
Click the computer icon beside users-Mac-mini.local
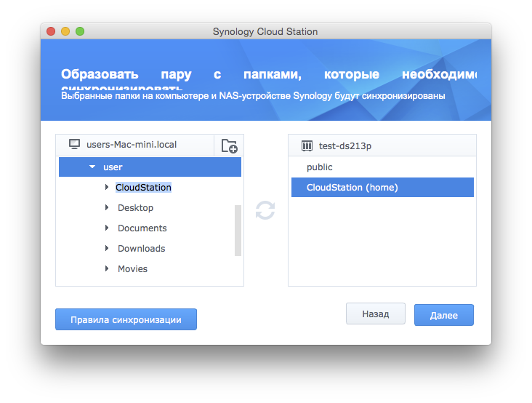(74, 144)
